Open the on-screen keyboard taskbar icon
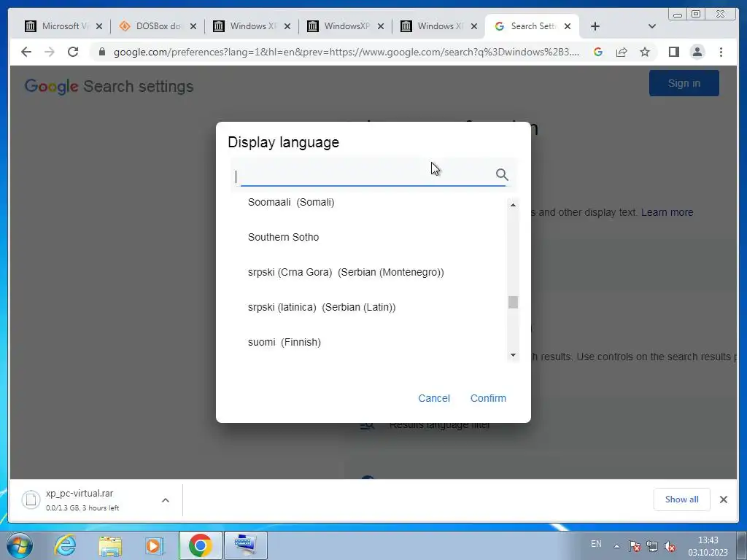Image resolution: width=747 pixels, height=560 pixels. click(245, 545)
